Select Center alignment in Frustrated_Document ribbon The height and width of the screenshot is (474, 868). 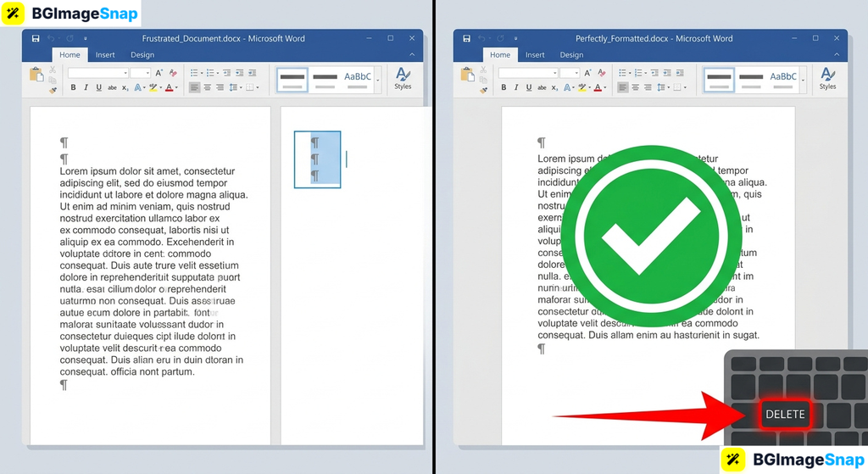208,87
